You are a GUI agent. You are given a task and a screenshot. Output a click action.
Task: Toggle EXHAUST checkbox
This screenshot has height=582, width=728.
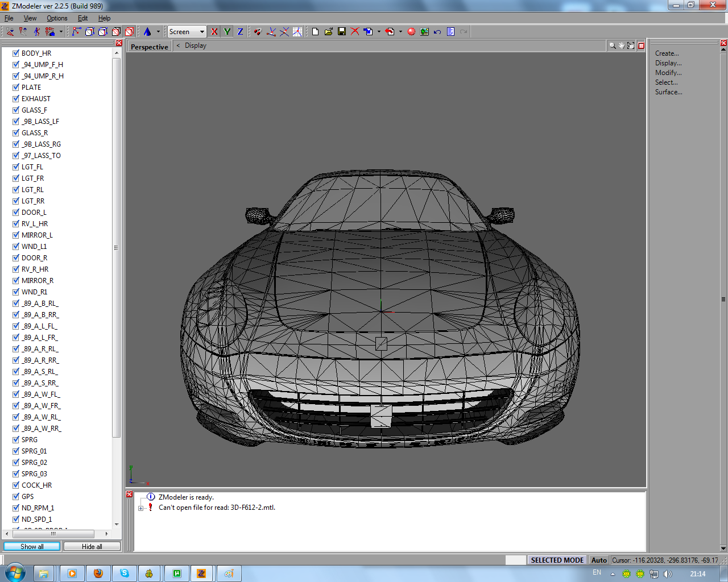tap(16, 98)
